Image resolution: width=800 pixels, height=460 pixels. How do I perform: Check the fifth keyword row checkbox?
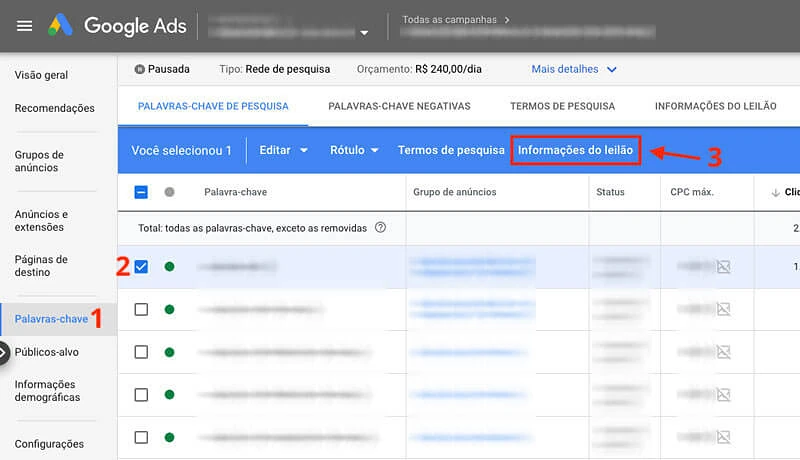click(141, 437)
